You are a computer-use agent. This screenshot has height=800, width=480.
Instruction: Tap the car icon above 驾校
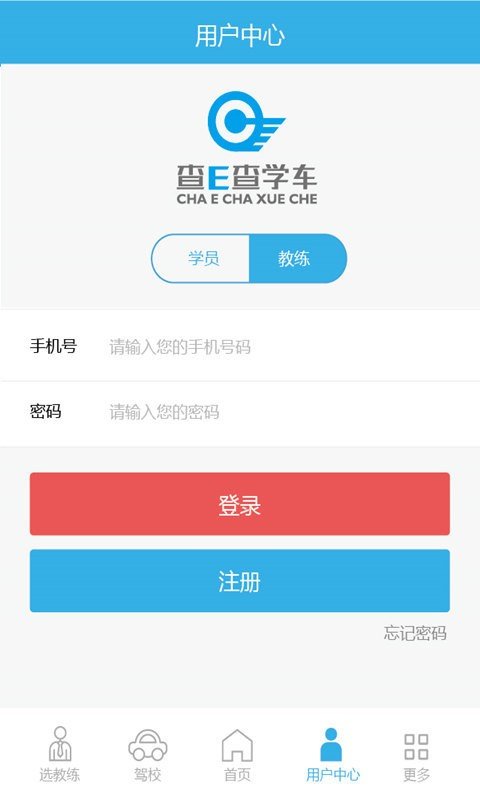pos(148,745)
